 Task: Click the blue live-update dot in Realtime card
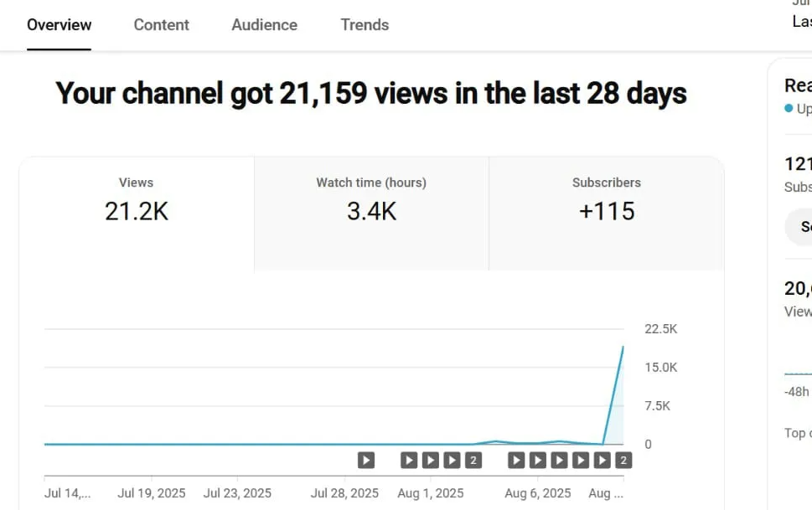tap(789, 109)
